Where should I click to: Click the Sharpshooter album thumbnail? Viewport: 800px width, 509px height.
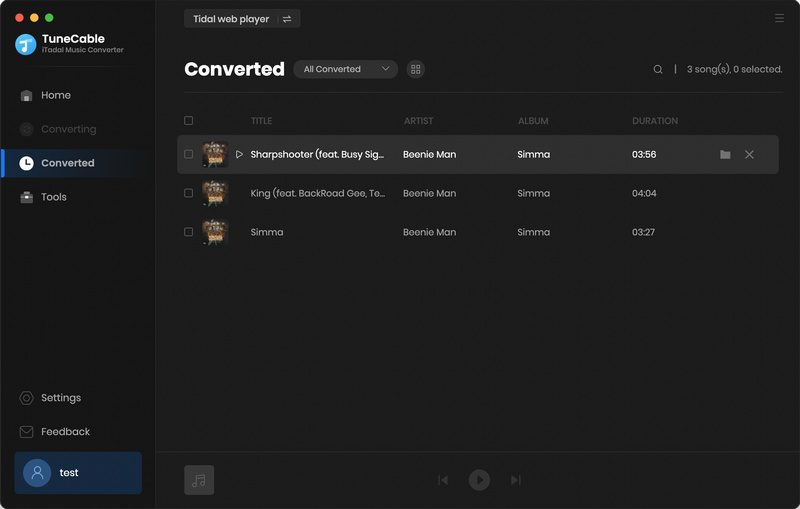pyautogui.click(x=215, y=154)
